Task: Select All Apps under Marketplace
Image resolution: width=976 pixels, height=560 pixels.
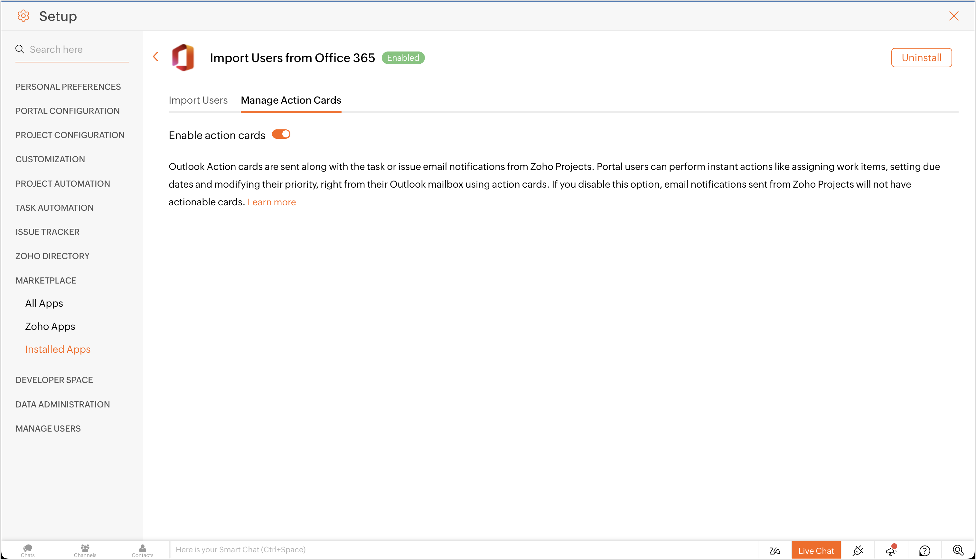Action: point(44,303)
